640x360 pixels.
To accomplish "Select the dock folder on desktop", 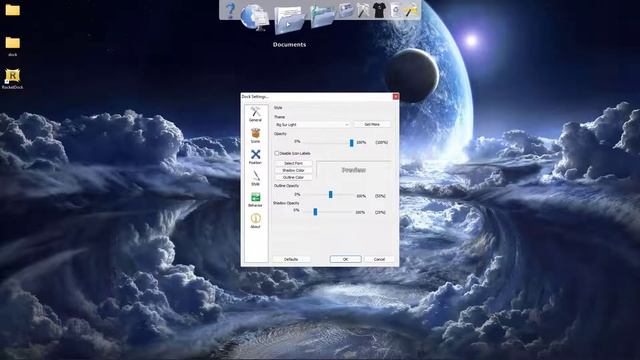I will click(13, 46).
